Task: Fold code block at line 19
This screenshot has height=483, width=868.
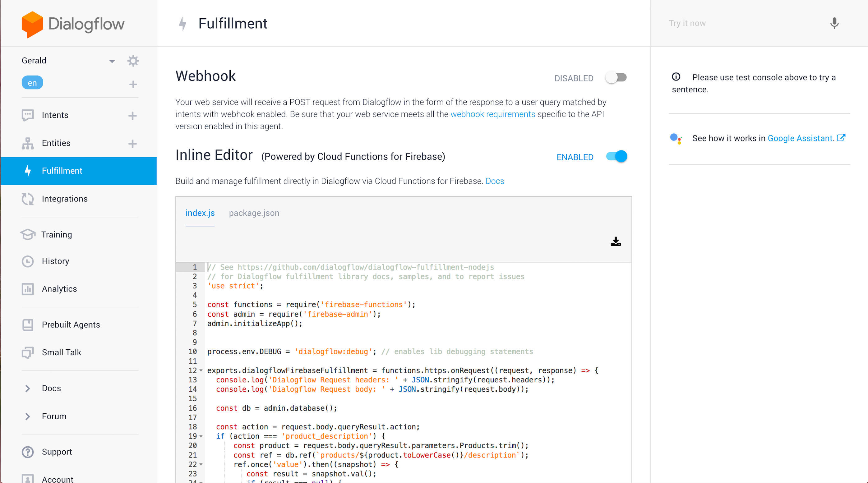Action: point(201,436)
